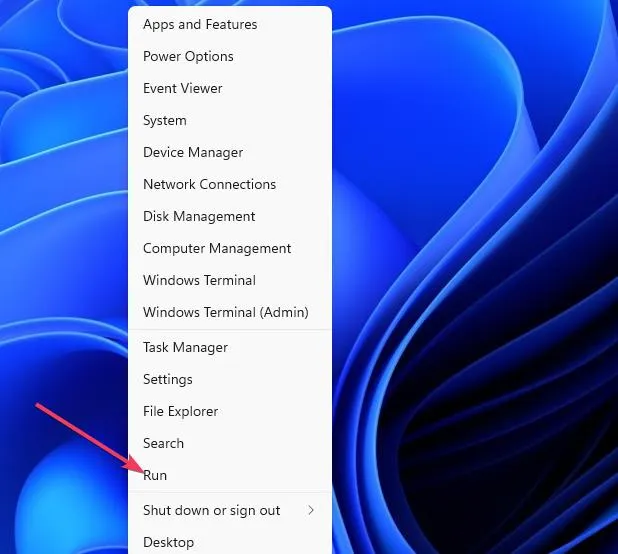The width and height of the screenshot is (618, 554).
Task: Launch File Explorer
Action: click(x=230, y=411)
